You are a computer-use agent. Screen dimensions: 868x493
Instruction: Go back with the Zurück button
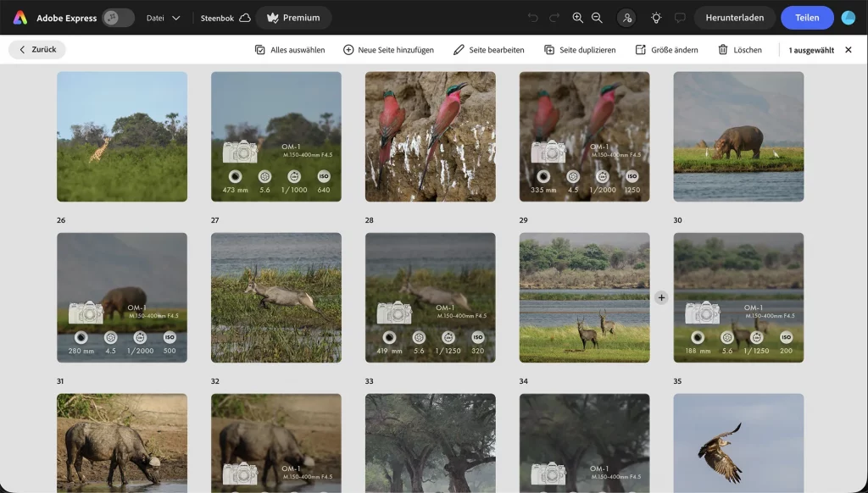[37, 50]
